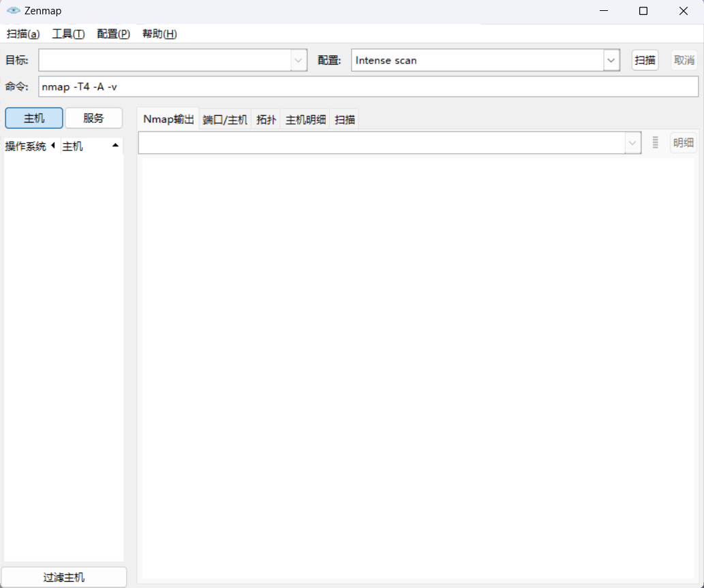The width and height of the screenshot is (704, 588).
Task: Click the 取消 cancel button
Action: 684,60
